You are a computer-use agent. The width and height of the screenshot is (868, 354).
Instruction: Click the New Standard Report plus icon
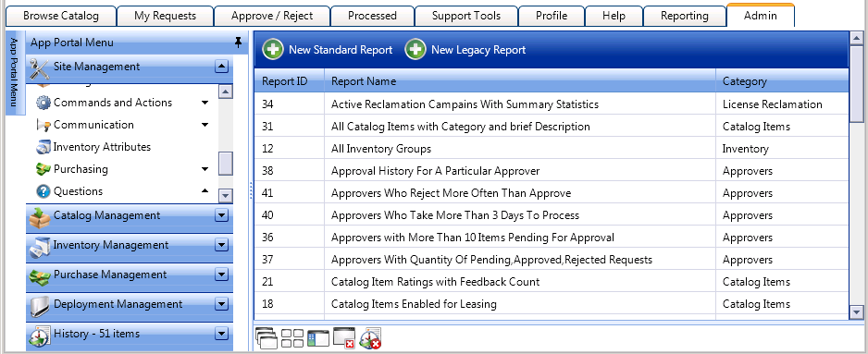(272, 50)
